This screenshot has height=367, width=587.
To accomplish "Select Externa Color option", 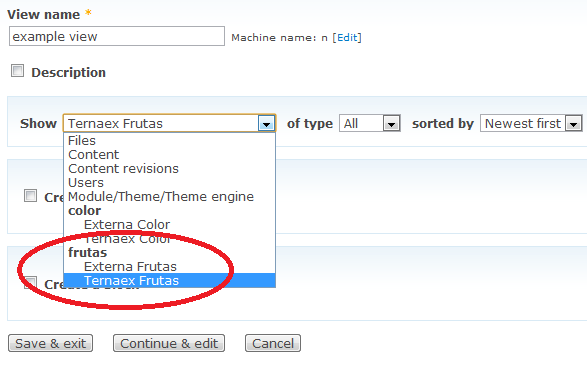I will pos(170,225).
